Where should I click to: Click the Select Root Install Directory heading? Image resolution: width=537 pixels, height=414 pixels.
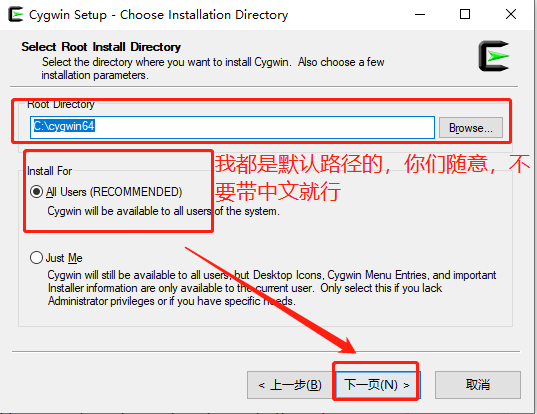(x=101, y=47)
